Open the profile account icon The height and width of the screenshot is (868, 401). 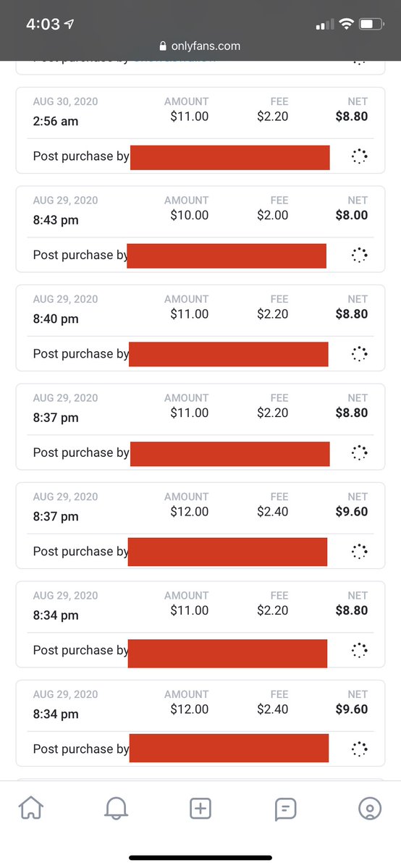pyautogui.click(x=370, y=809)
